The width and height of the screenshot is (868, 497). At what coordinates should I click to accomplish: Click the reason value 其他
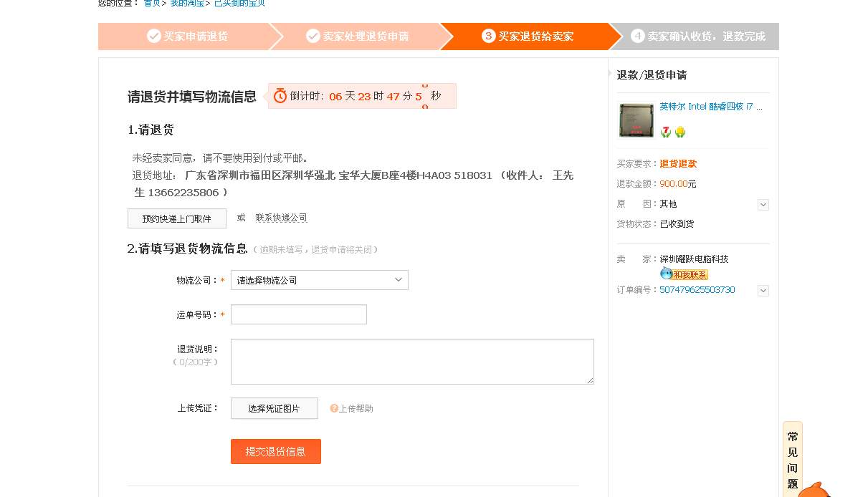click(x=668, y=204)
